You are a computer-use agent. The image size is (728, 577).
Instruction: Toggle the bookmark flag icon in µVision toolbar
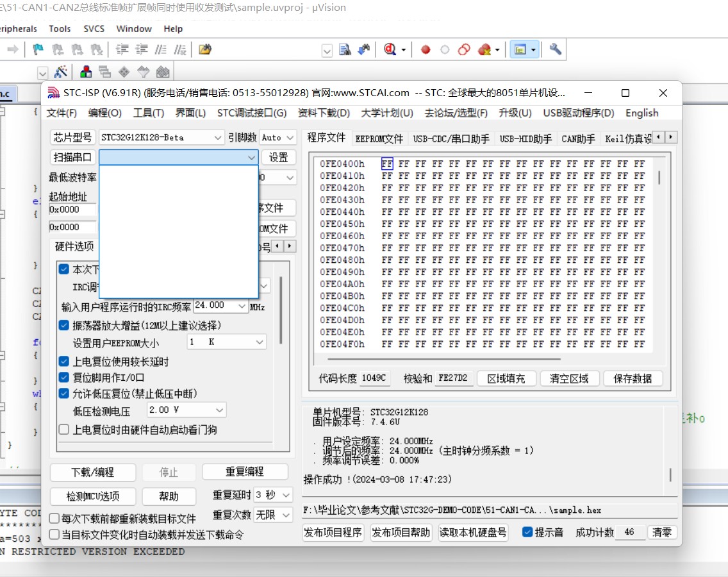click(38, 49)
